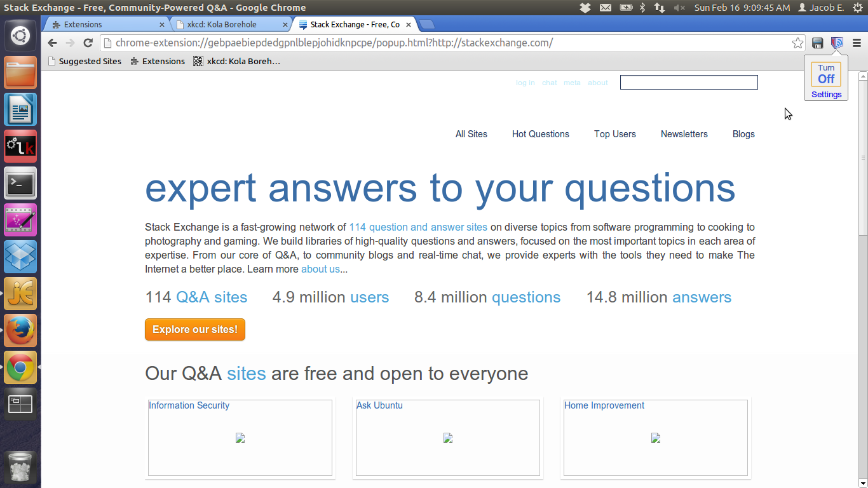868x488 pixels.
Task: Launch LibreOffice Writer from the dock
Action: 20,109
